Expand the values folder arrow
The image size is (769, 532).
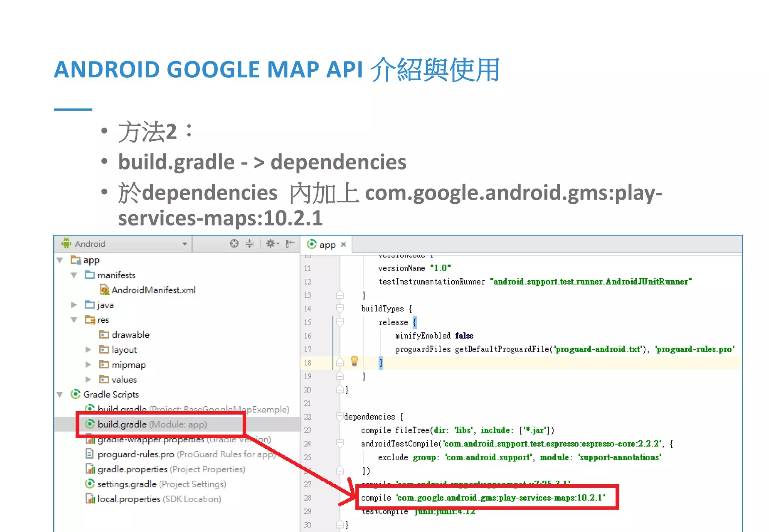pyautogui.click(x=88, y=380)
